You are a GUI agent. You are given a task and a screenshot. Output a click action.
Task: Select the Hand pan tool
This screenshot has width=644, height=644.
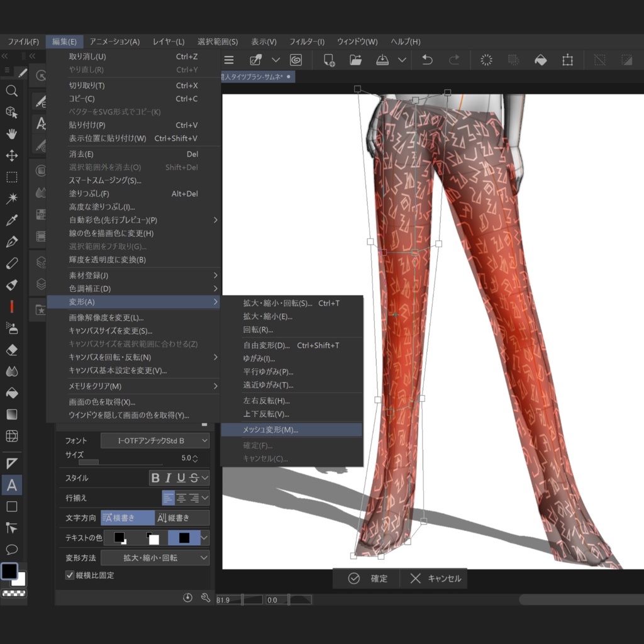(x=11, y=134)
